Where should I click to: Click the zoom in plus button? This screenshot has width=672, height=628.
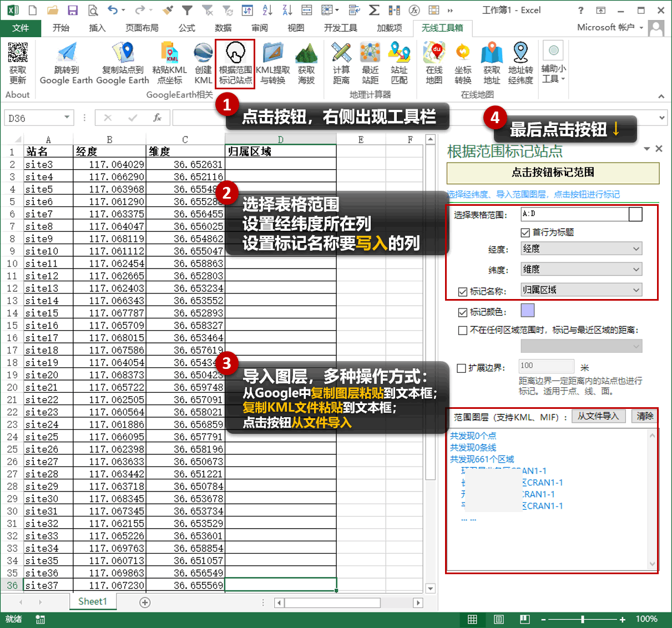(x=623, y=619)
